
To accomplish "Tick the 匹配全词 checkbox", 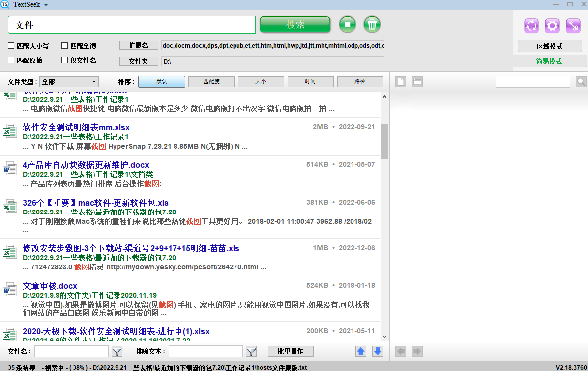I will [65, 46].
